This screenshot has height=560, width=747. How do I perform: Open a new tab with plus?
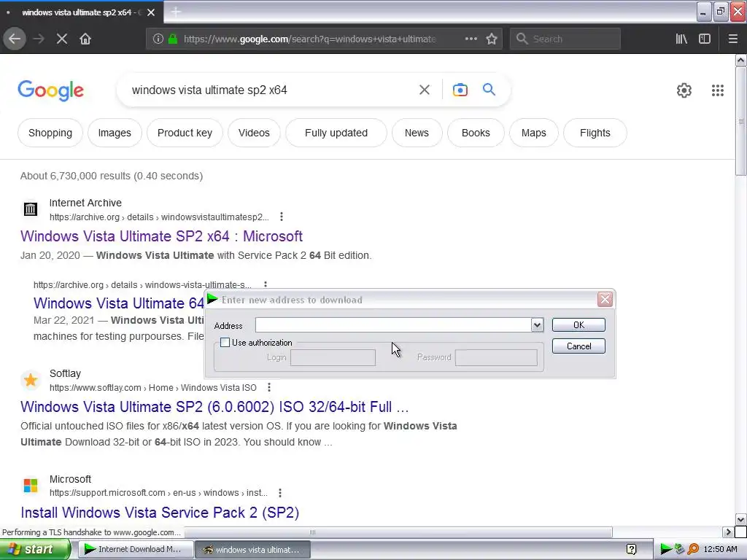pyautogui.click(x=176, y=12)
